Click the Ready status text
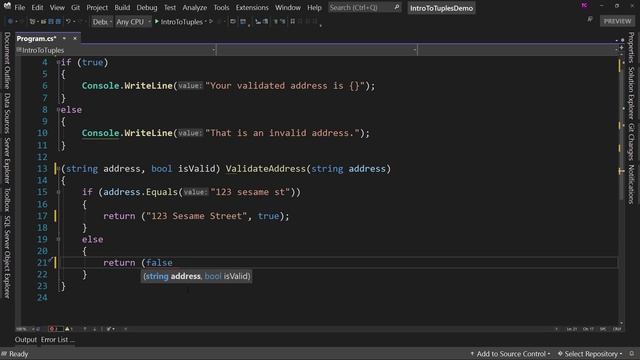This screenshot has height=360, width=640. 18,354
